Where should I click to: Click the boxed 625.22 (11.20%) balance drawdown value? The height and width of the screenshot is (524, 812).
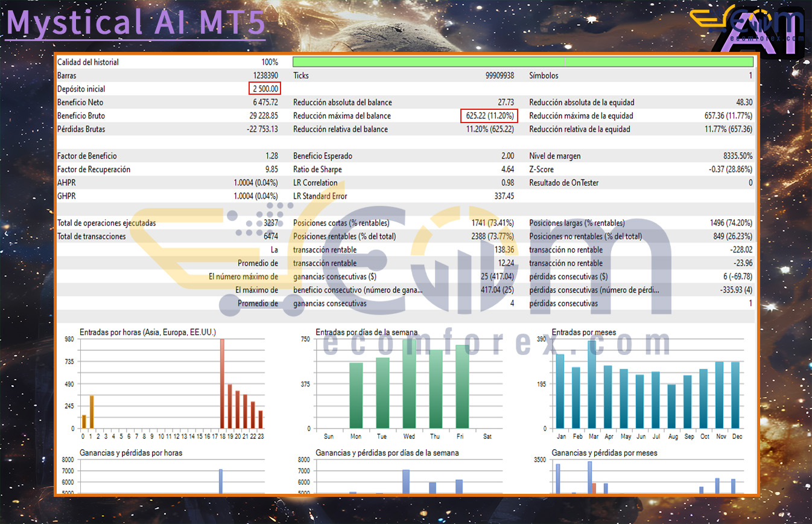489,116
